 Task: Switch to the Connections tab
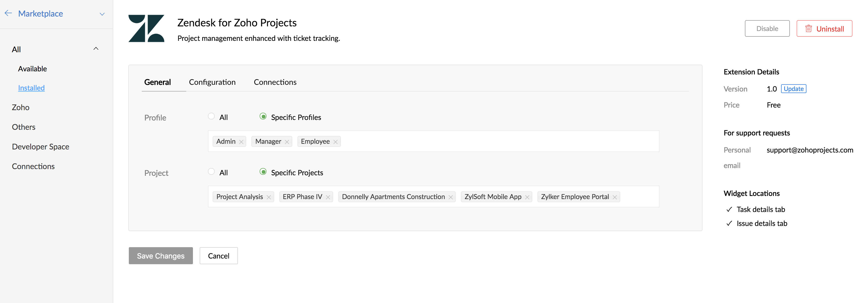point(275,82)
